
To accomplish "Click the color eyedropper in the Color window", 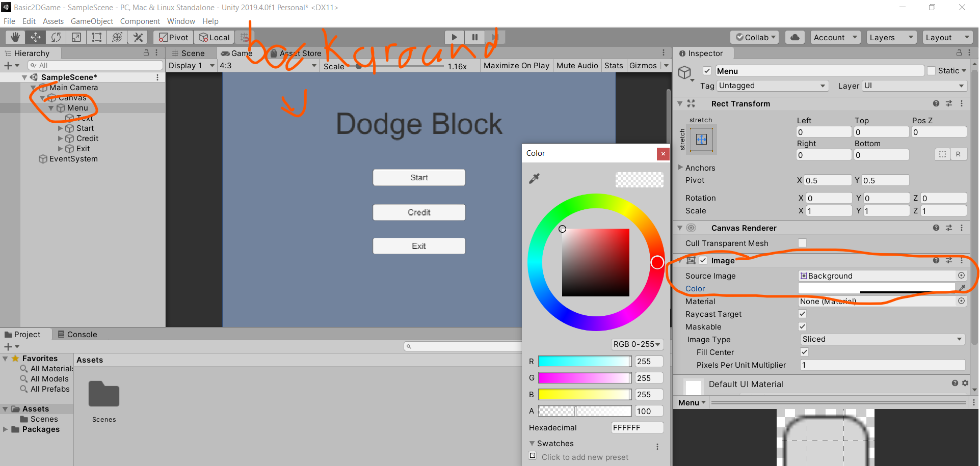I will click(x=535, y=178).
